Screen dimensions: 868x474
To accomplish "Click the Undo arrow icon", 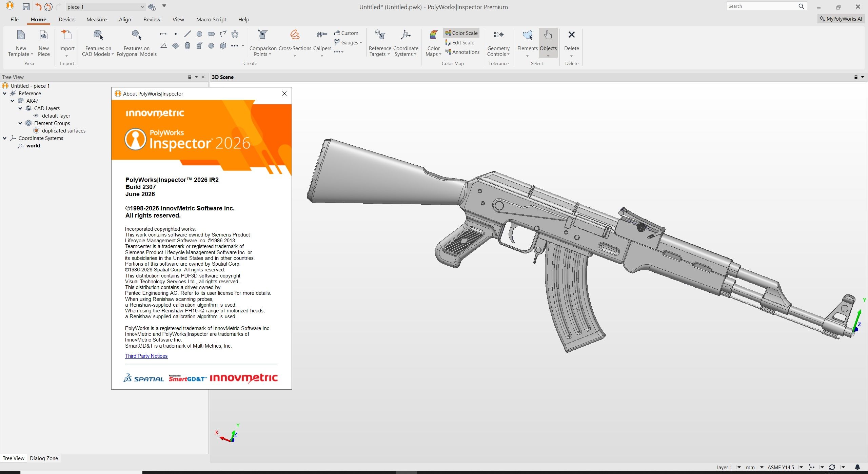I will 38,7.
